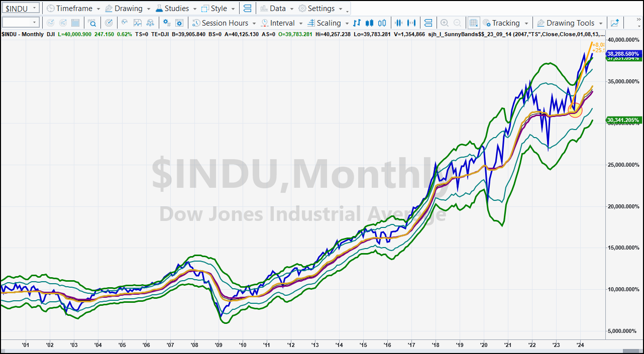
Task: Click the green 30,341.205% price label
Action: tap(623, 120)
